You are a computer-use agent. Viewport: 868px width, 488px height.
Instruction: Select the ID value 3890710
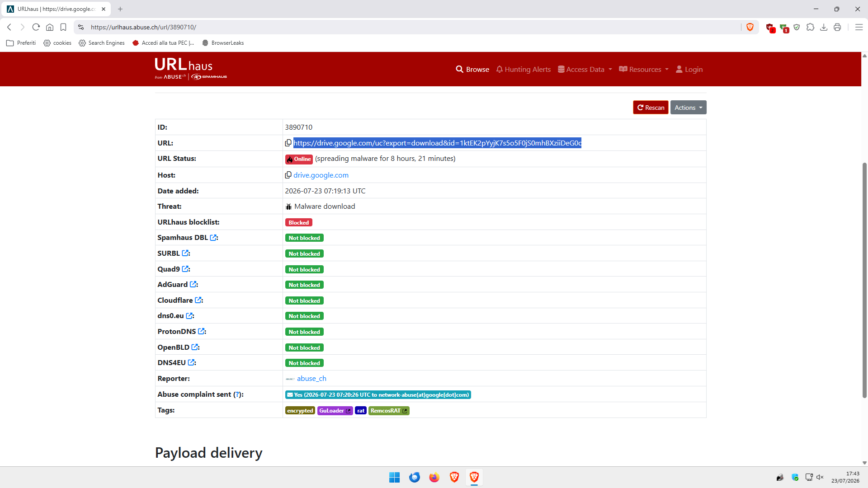[299, 127]
